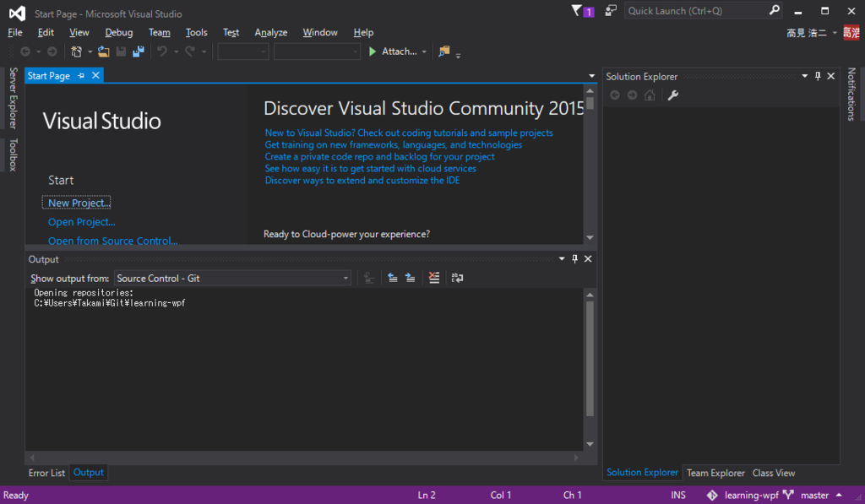Click the 'New Project...' link
The image size is (865, 504).
(x=79, y=203)
